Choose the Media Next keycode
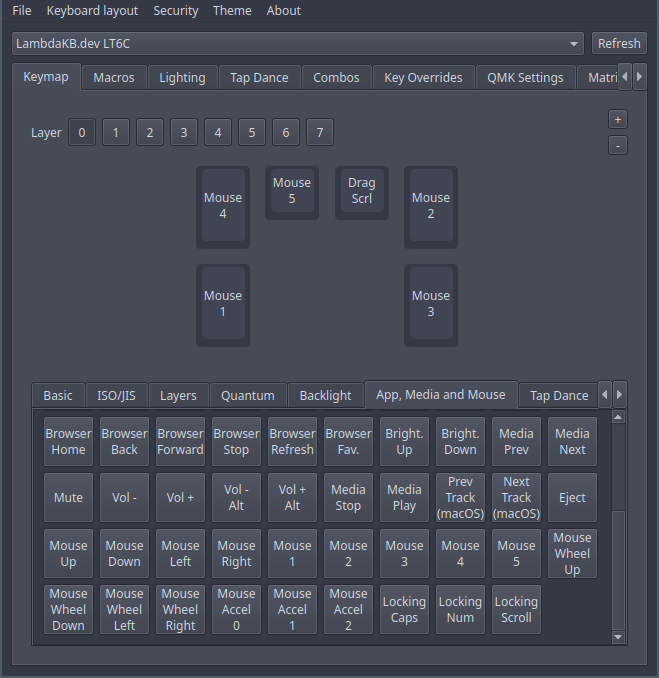Viewport: 659px width, 678px height. coord(572,441)
